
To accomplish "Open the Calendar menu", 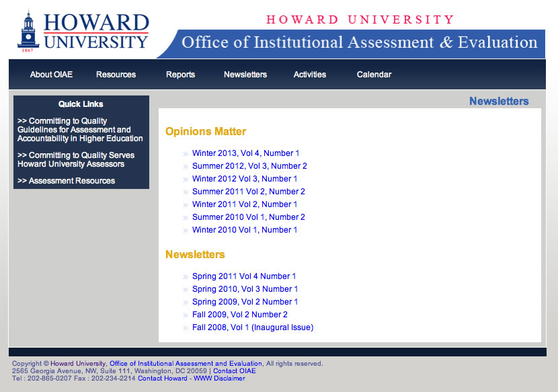I will click(x=374, y=75).
